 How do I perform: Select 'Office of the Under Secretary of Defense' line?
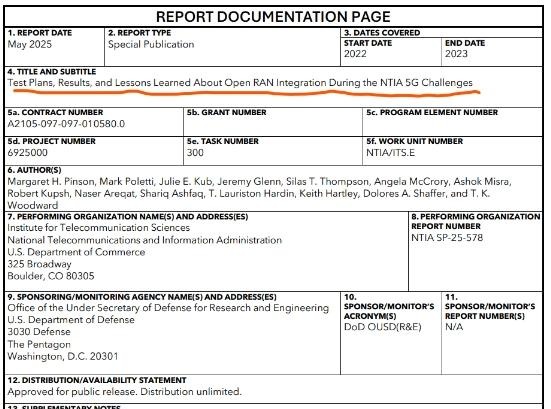[168, 308]
